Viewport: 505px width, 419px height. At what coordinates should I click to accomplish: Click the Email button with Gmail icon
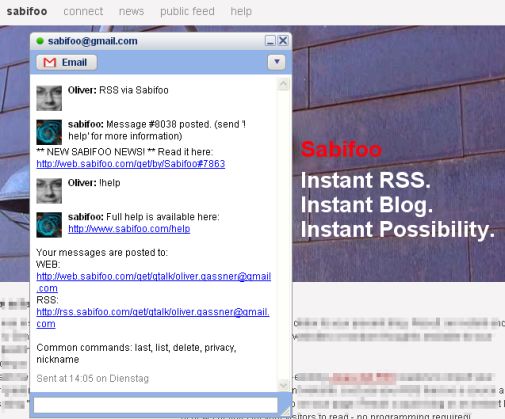point(66,62)
